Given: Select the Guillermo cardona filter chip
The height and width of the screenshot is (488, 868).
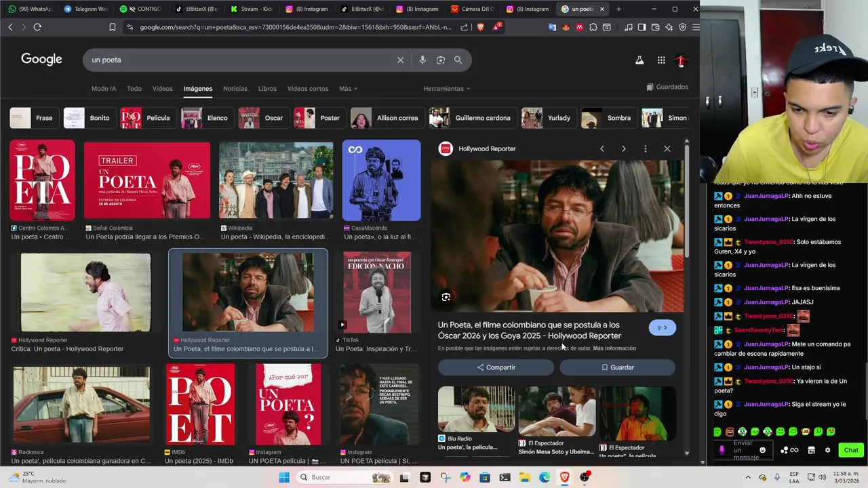Looking at the screenshot, I should point(472,118).
